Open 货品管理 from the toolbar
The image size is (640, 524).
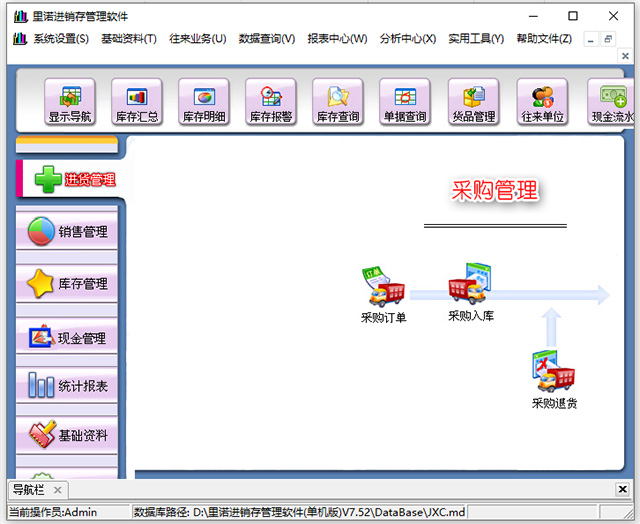pyautogui.click(x=473, y=102)
